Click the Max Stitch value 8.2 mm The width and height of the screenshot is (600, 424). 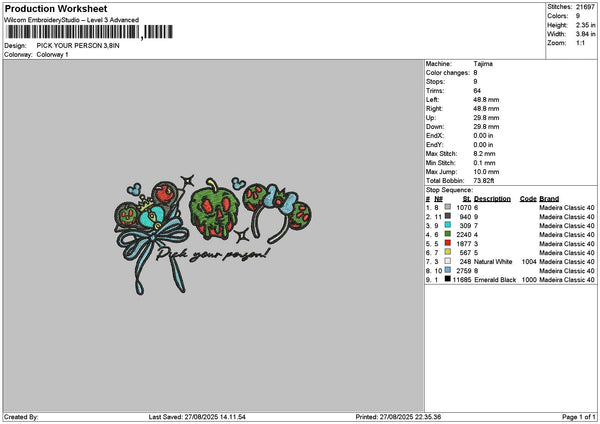(484, 153)
